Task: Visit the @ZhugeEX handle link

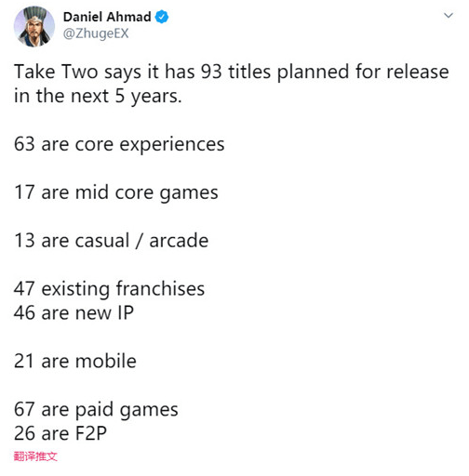Action: tap(96, 33)
